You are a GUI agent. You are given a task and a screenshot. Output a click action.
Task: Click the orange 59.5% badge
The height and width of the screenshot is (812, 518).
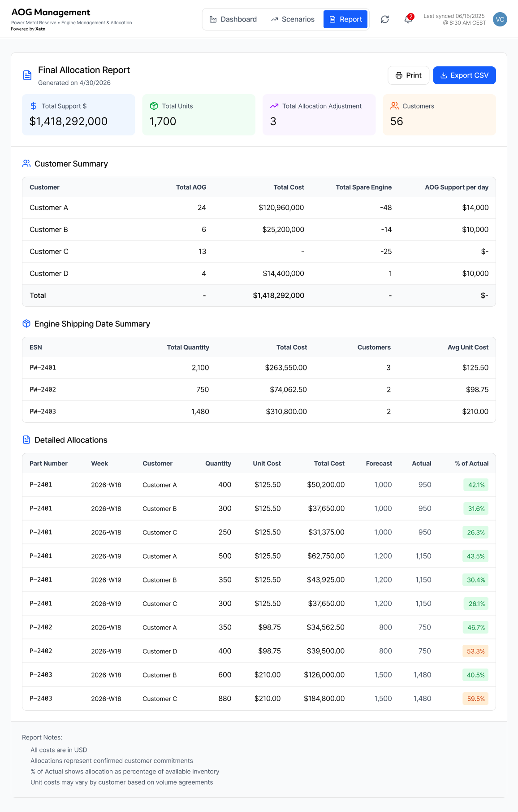pos(475,699)
